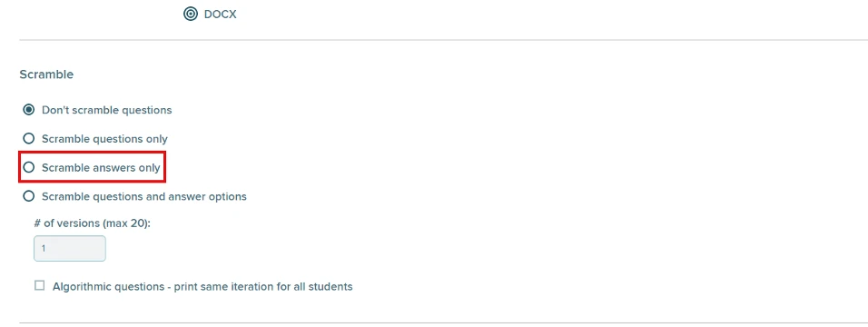Pick Scramble questions and answer options radio

28,196
